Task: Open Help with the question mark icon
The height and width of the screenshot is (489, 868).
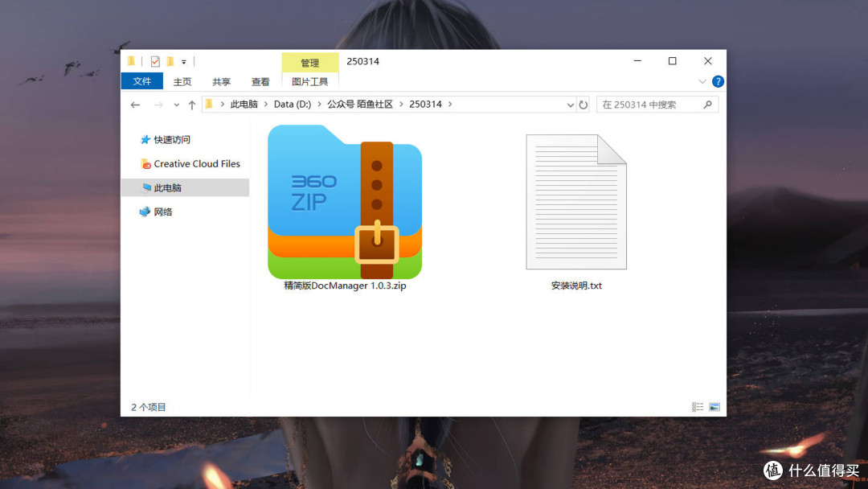Action: [x=718, y=81]
